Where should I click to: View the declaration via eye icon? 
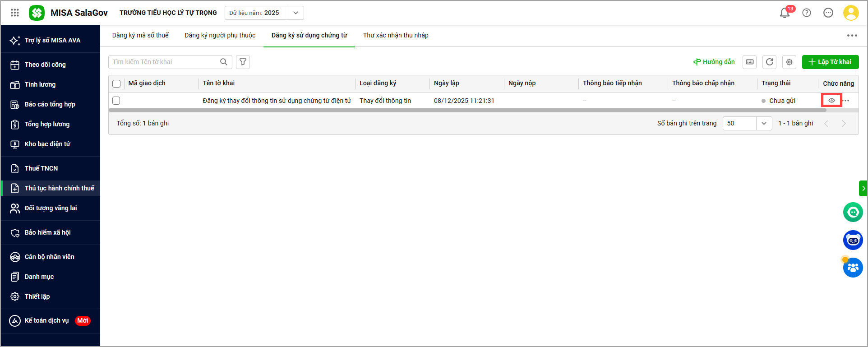pyautogui.click(x=831, y=100)
